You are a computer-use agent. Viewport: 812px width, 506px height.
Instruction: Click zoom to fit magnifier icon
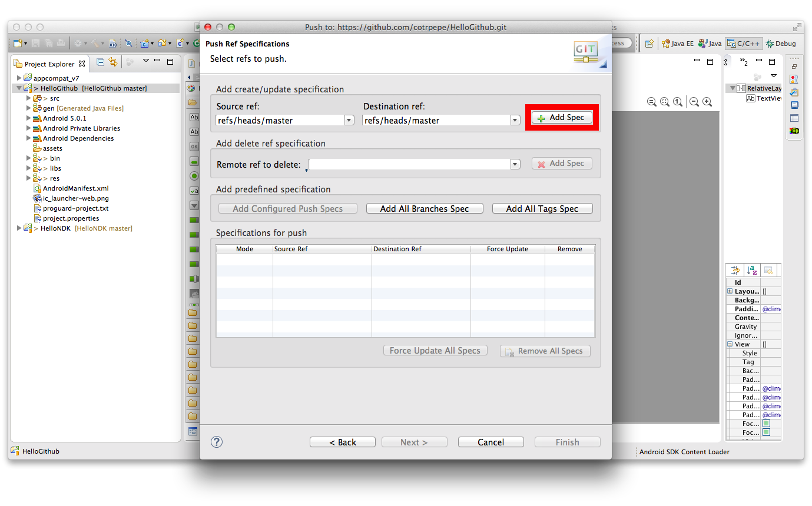(x=665, y=102)
